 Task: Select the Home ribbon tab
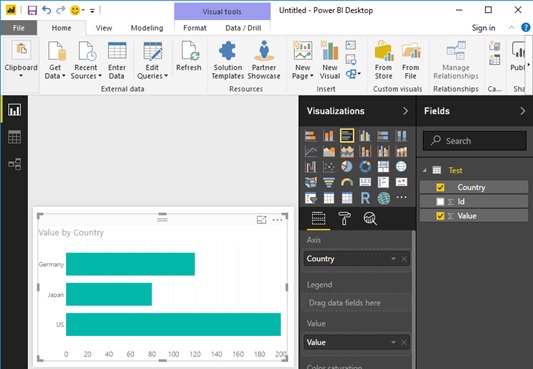point(62,28)
